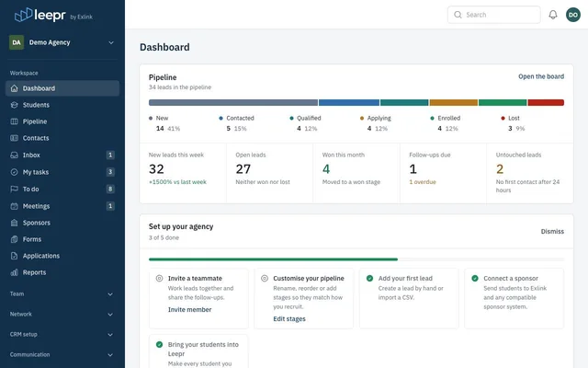Click into the Search field

click(494, 15)
